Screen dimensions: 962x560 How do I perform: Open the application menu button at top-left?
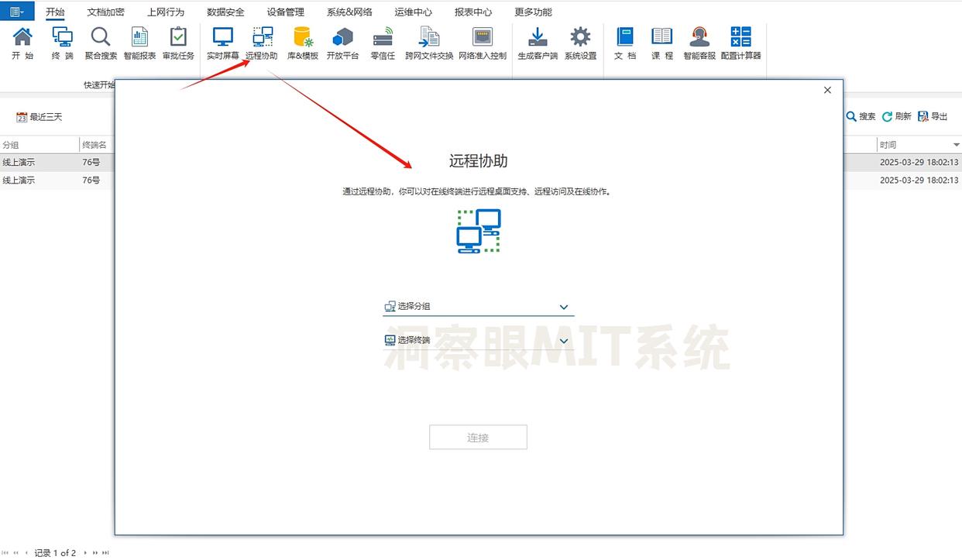pos(17,11)
